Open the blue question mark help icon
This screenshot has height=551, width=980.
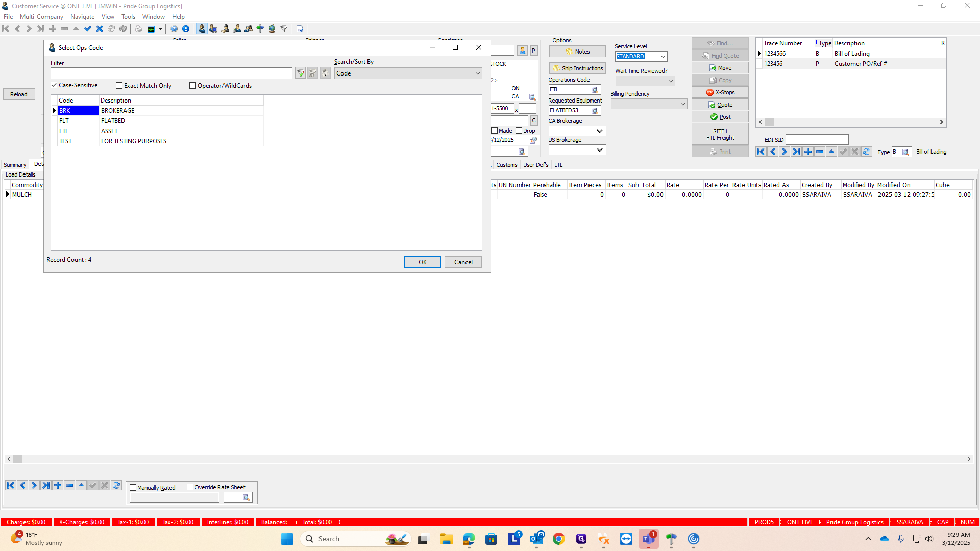point(174,29)
